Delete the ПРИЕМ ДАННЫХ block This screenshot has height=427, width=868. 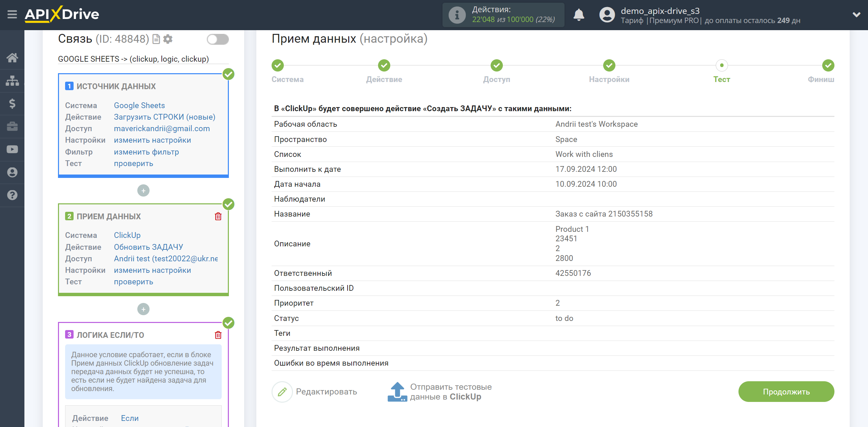[x=218, y=216]
